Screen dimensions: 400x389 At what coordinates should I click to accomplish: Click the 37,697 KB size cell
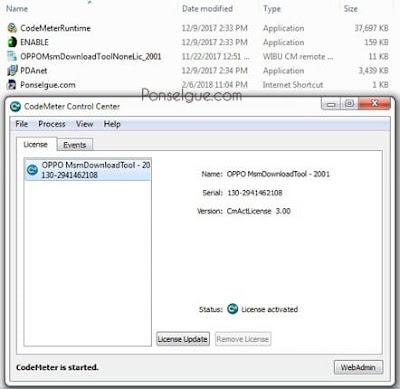pos(371,28)
